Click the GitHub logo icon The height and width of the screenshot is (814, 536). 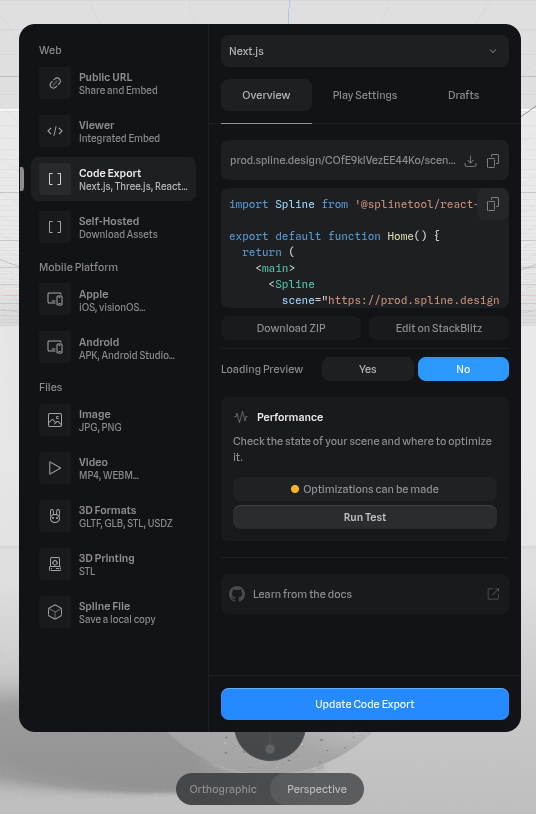coord(237,594)
